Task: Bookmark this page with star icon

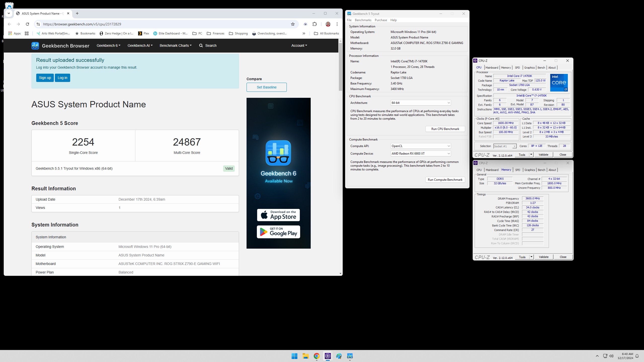Action: [x=293, y=24]
